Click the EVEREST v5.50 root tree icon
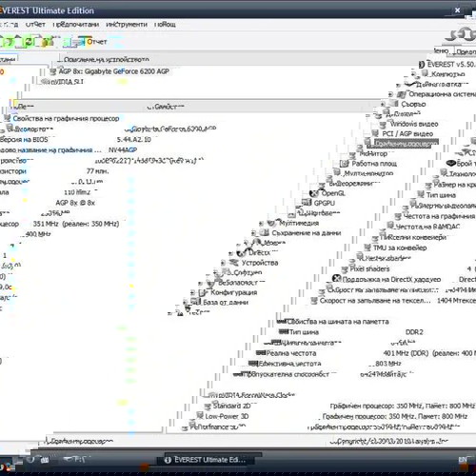 (x=422, y=65)
